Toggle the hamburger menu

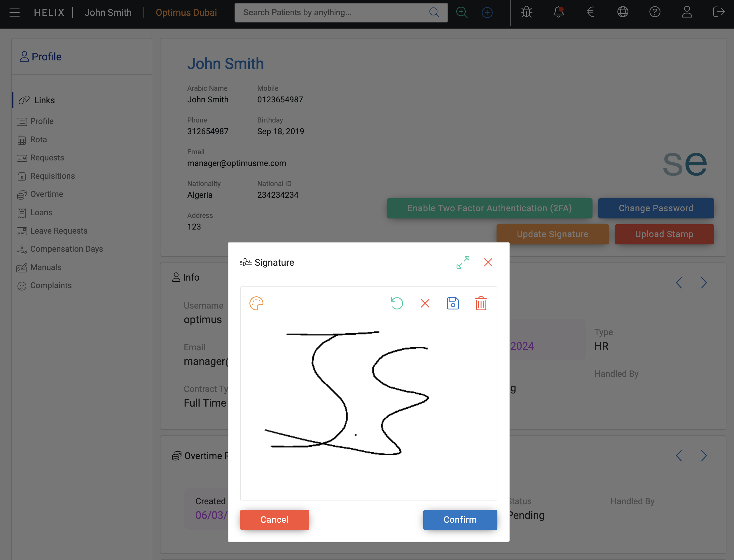[x=15, y=12]
